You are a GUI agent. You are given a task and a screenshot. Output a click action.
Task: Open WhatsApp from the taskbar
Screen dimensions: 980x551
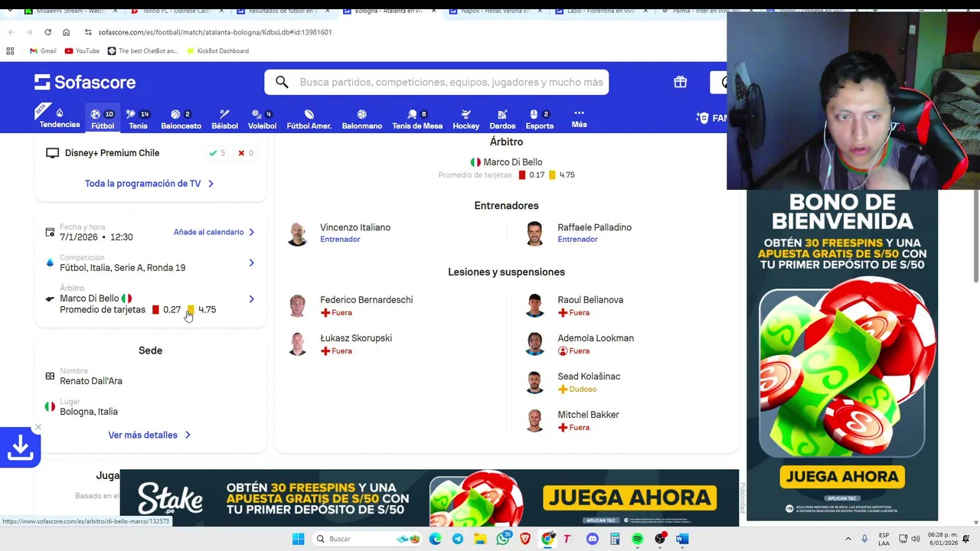[x=503, y=539]
